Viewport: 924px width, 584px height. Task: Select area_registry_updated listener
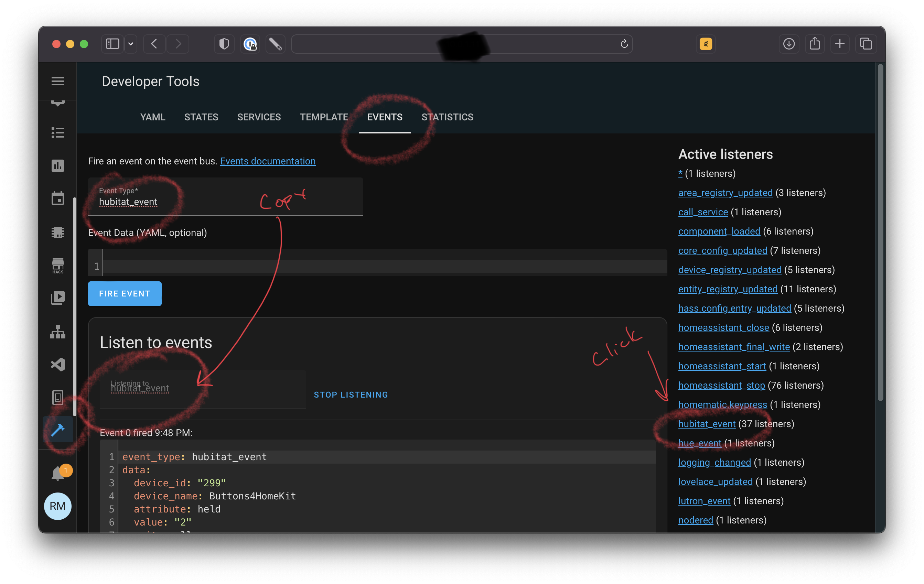(x=725, y=193)
